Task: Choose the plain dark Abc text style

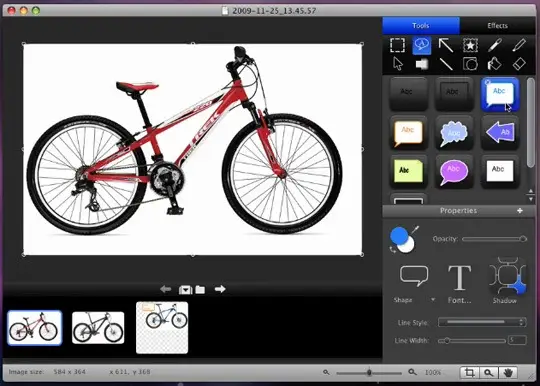Action: tap(408, 93)
